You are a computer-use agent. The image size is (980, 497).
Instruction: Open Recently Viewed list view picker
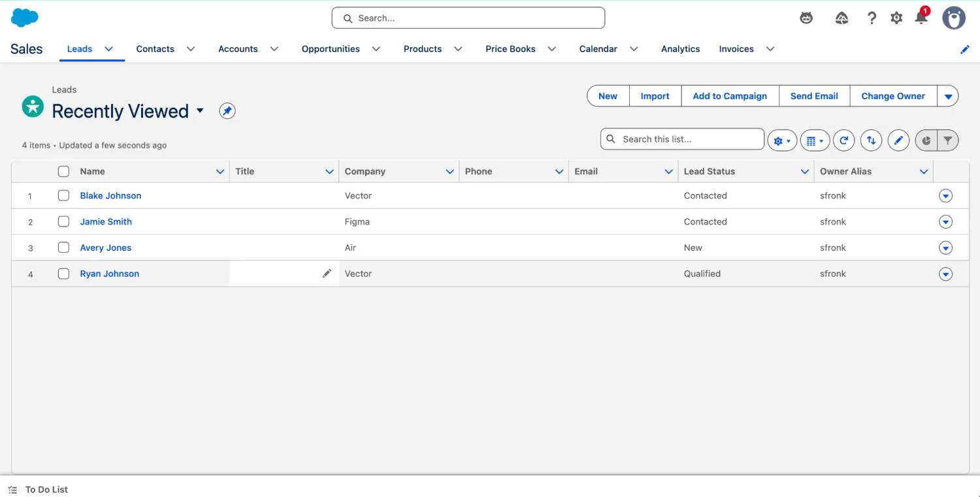point(200,111)
